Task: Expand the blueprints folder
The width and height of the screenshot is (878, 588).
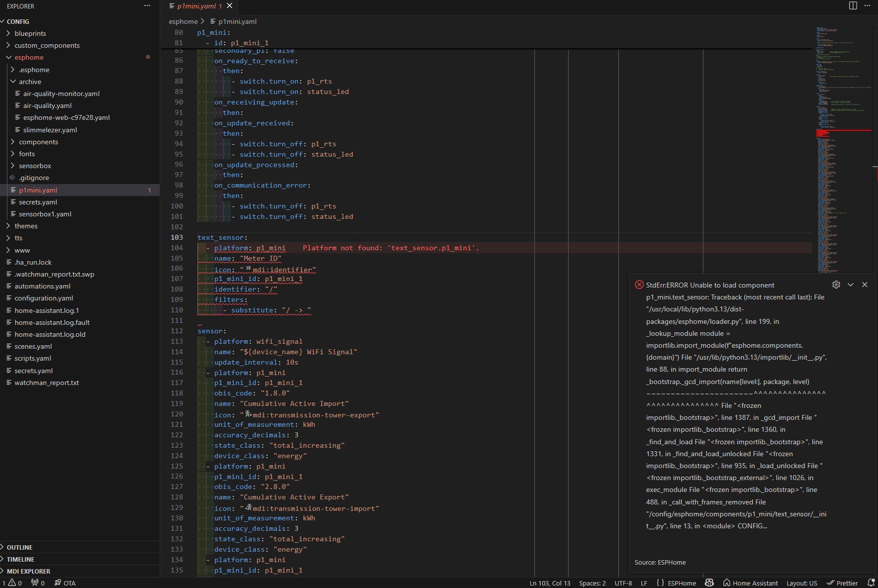Action: coord(30,33)
